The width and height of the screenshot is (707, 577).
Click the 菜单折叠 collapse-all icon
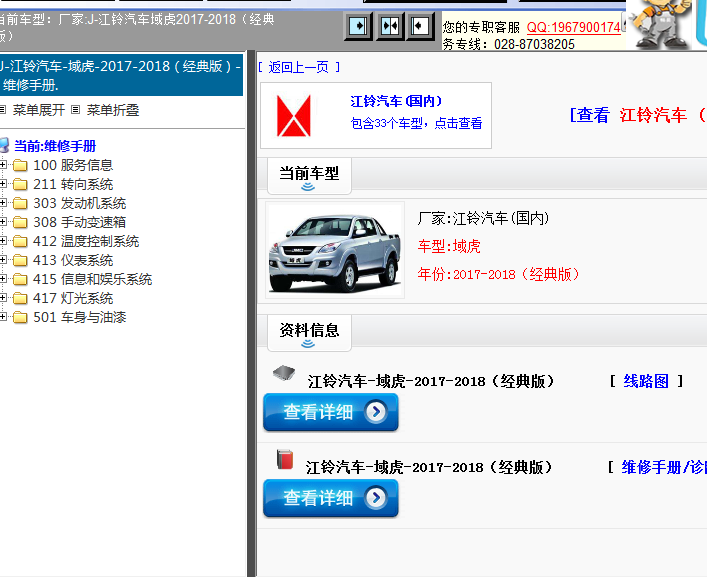point(76,110)
